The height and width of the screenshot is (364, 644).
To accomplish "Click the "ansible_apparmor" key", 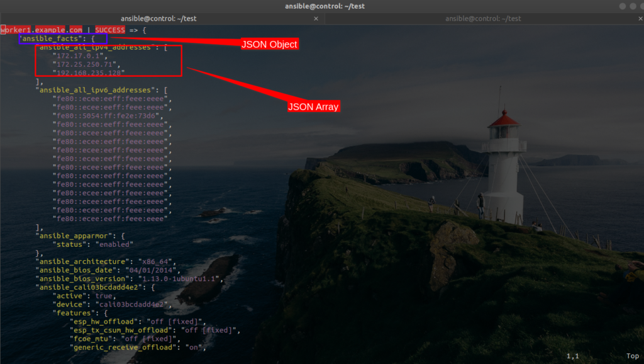I will 74,236.
